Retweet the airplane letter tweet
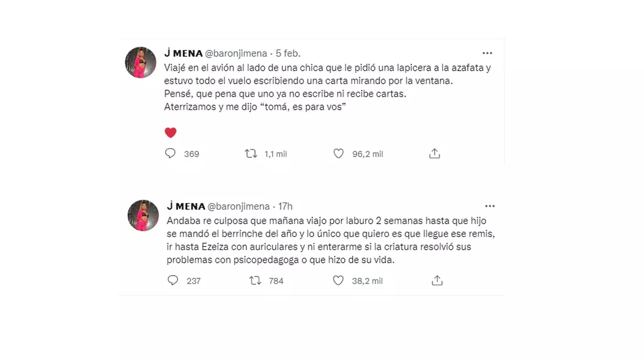Viewport: 644px width, 362px height. click(251, 154)
